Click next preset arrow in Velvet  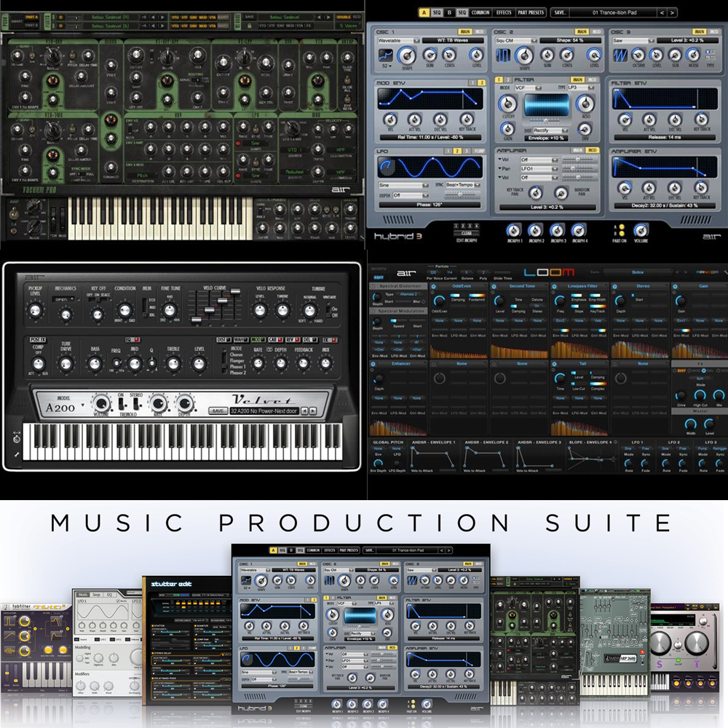313,411
